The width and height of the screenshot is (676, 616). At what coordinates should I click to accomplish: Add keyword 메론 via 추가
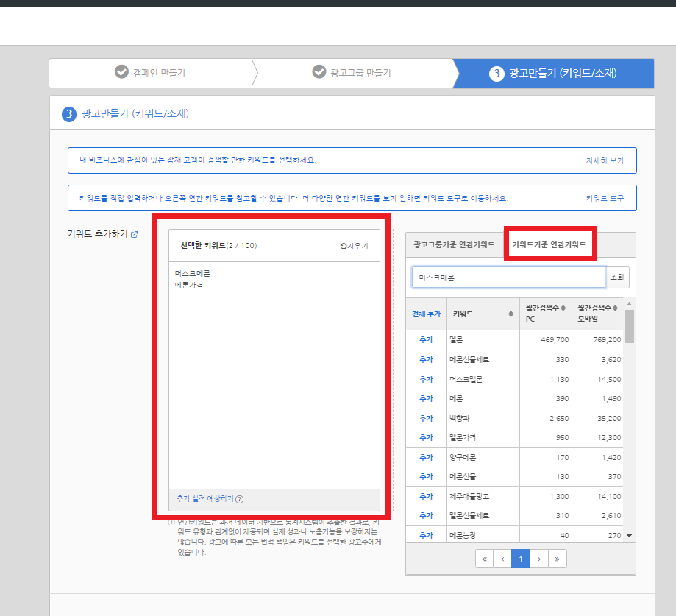pos(427,399)
